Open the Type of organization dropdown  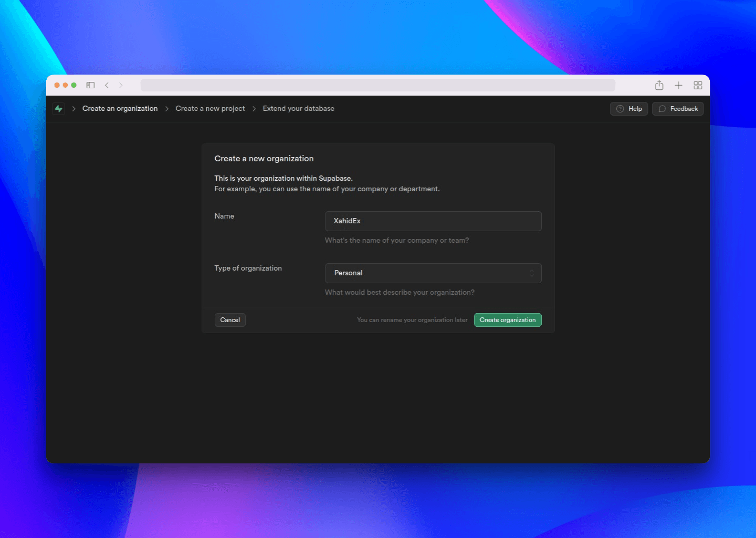click(x=433, y=273)
